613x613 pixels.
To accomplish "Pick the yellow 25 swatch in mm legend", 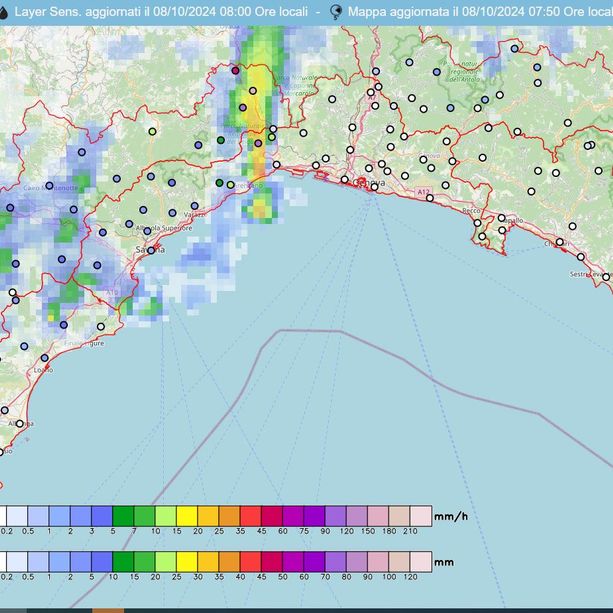I will 187,562.
